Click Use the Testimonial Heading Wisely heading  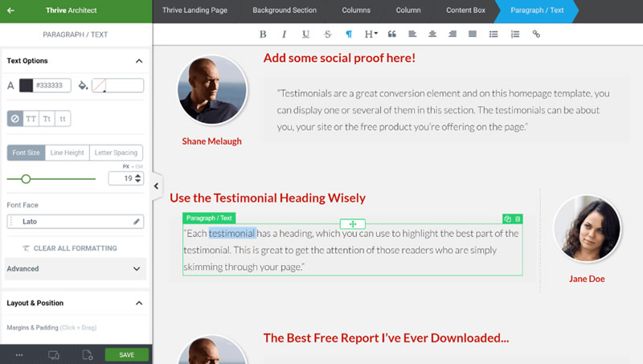268,198
